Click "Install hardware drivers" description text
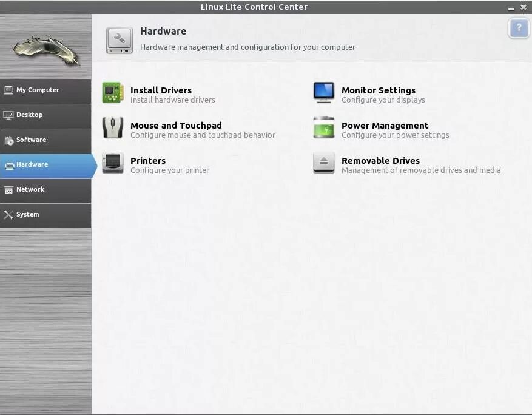 (x=173, y=100)
